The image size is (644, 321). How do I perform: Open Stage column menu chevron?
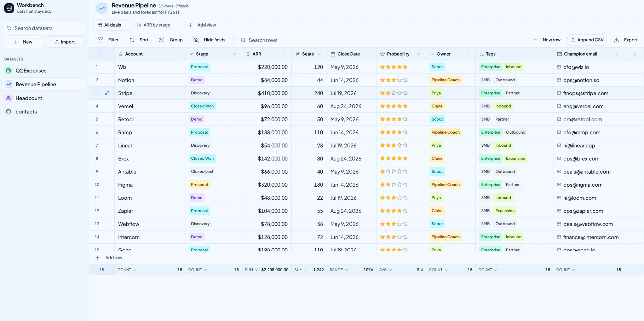pyautogui.click(x=235, y=54)
